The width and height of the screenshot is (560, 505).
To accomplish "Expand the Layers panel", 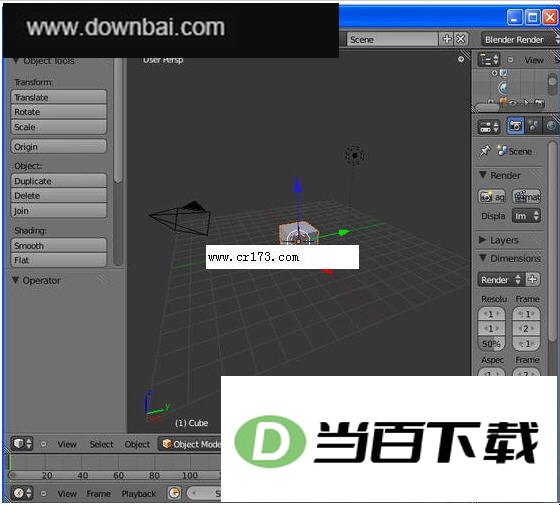I will point(483,240).
